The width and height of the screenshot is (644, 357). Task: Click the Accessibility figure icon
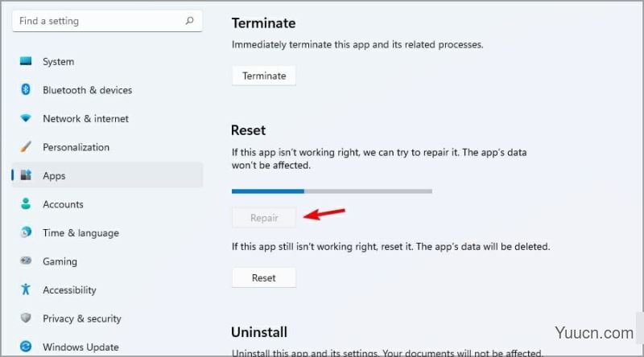[x=26, y=289]
